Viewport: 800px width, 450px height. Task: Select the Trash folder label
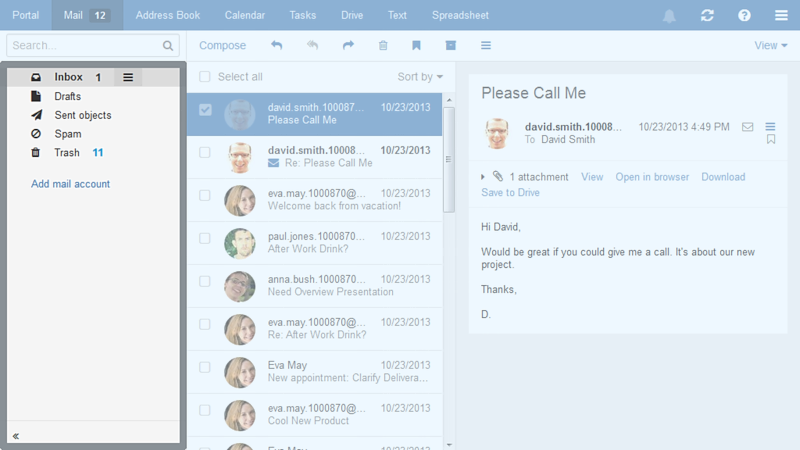point(67,153)
